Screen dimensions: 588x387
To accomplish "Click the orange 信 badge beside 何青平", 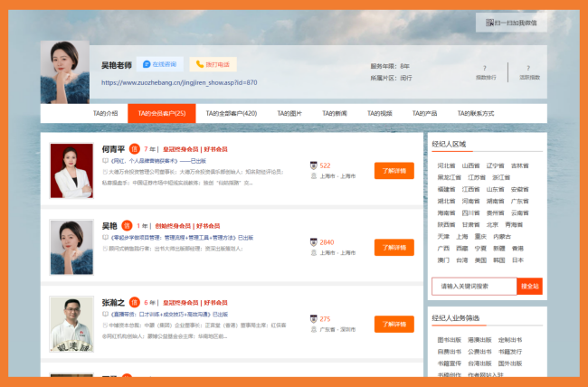I will click(x=135, y=148).
